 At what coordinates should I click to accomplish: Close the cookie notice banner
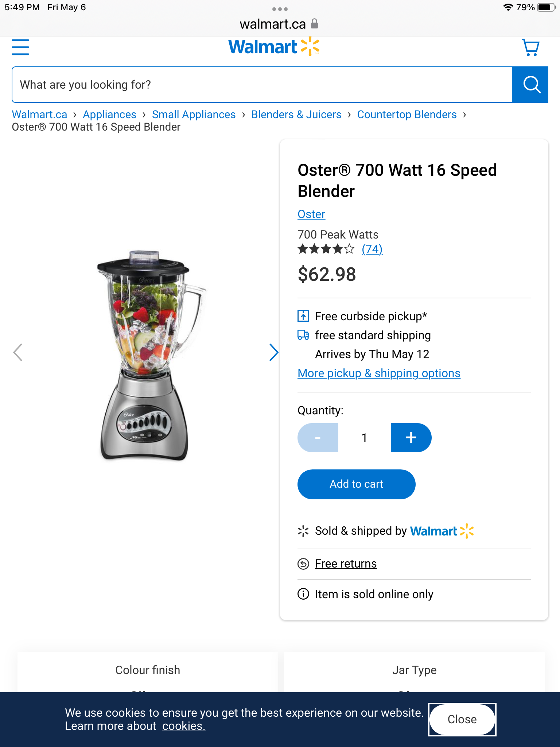coord(462,719)
